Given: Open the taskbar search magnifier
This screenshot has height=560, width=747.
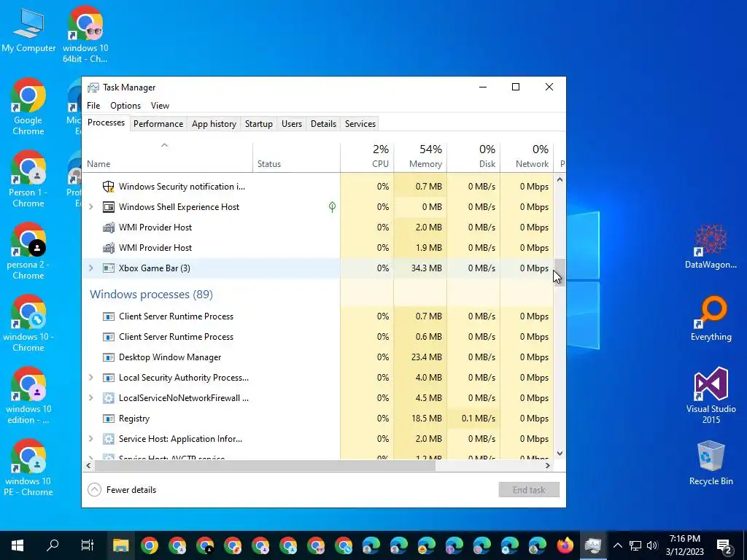Looking at the screenshot, I should point(53,545).
